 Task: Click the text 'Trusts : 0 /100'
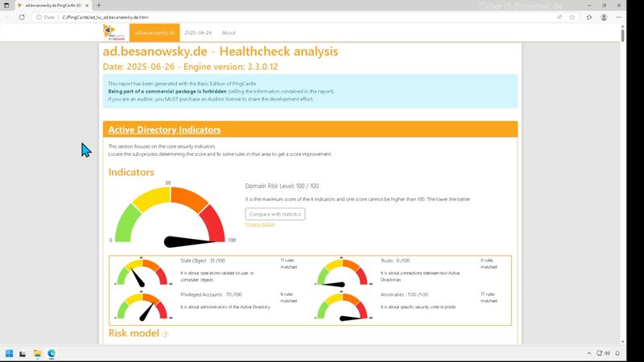tap(394, 261)
